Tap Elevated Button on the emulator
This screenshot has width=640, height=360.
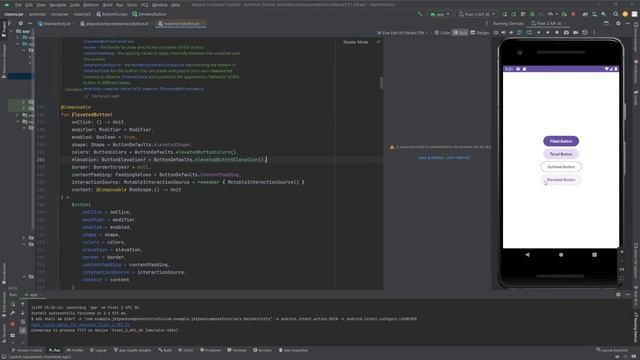point(561,180)
